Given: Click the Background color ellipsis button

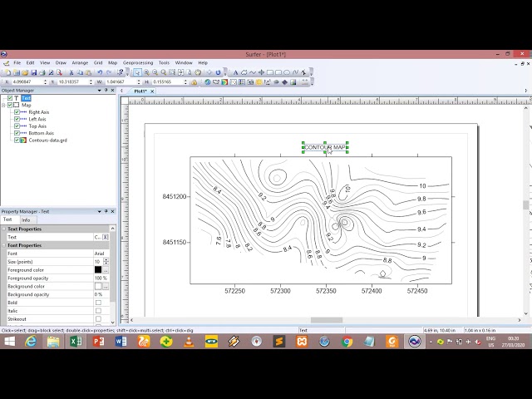Looking at the screenshot, I should click(106, 286).
